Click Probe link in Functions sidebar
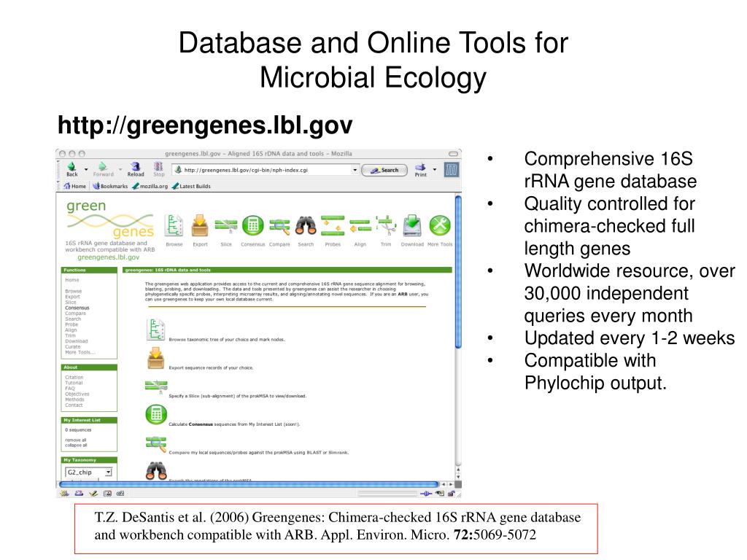This screenshot has width=747, height=560. [x=71, y=324]
